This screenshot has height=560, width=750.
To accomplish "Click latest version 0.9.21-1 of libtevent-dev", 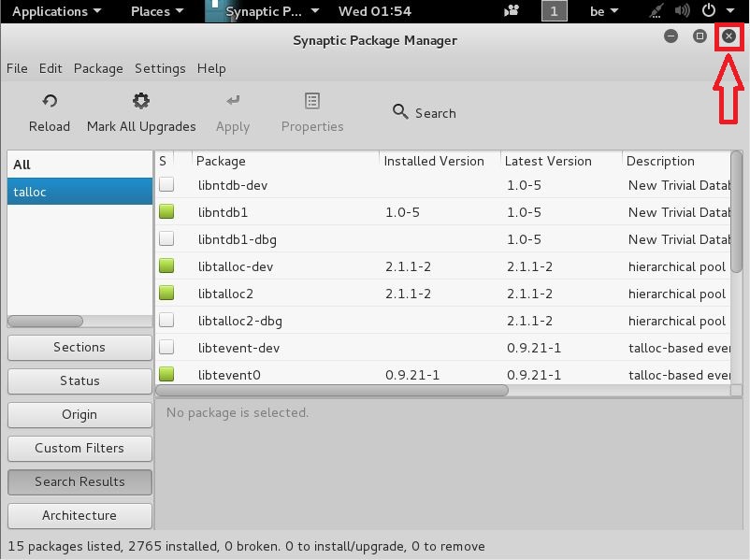I will [x=534, y=348].
